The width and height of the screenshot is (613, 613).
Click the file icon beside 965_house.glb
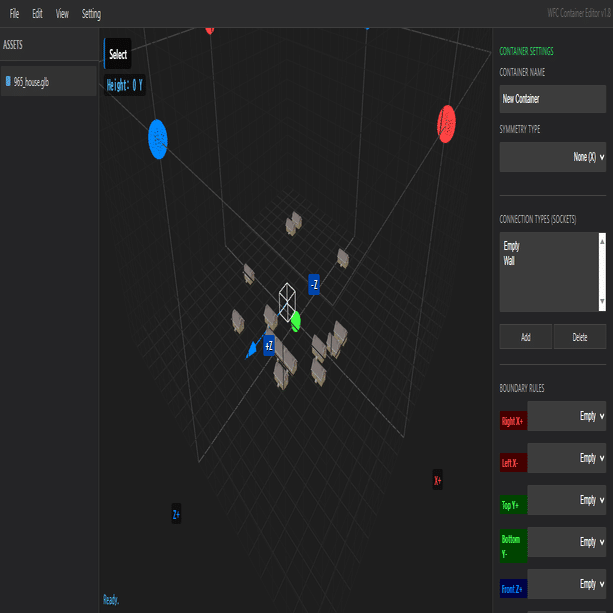pos(8,81)
